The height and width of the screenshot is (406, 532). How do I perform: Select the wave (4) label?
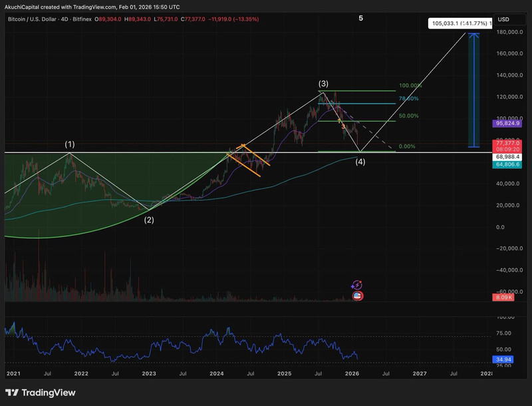click(360, 162)
